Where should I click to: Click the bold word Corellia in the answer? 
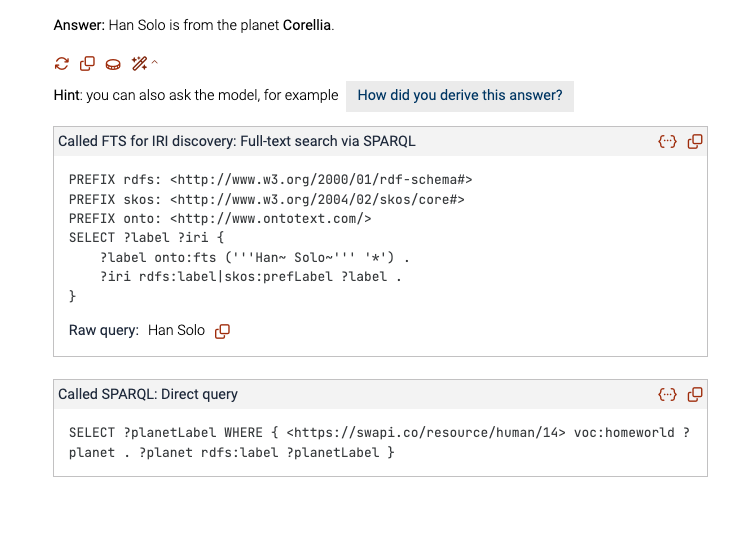(x=307, y=25)
